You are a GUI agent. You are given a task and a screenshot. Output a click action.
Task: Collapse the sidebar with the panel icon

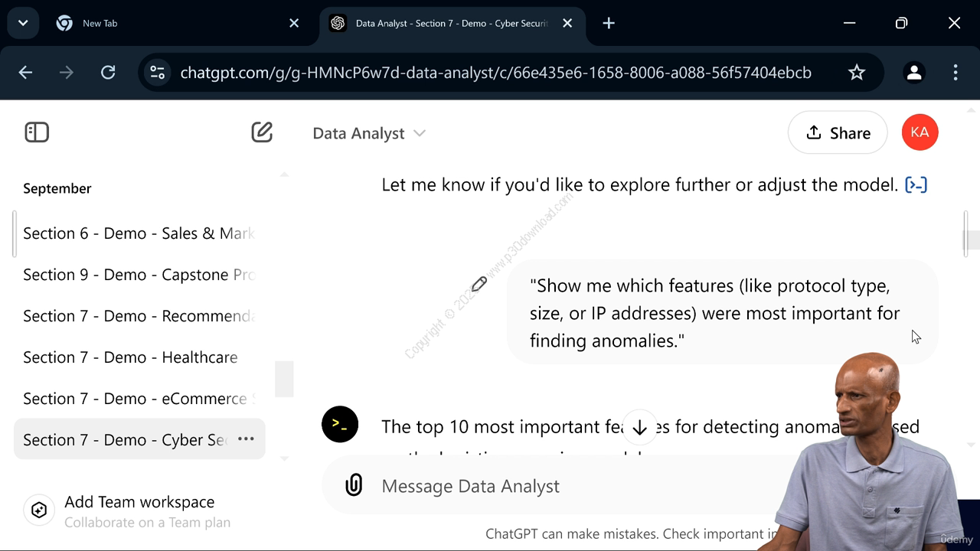coord(37,132)
